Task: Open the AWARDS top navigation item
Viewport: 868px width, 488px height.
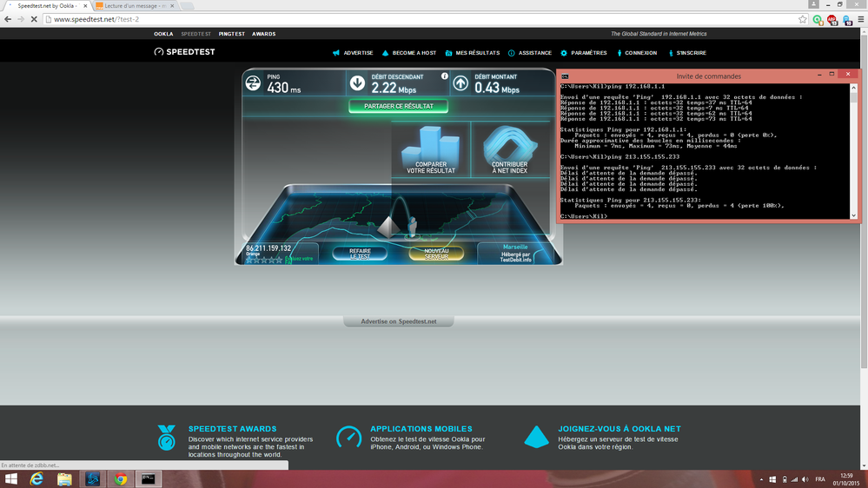Action: pyautogui.click(x=263, y=34)
